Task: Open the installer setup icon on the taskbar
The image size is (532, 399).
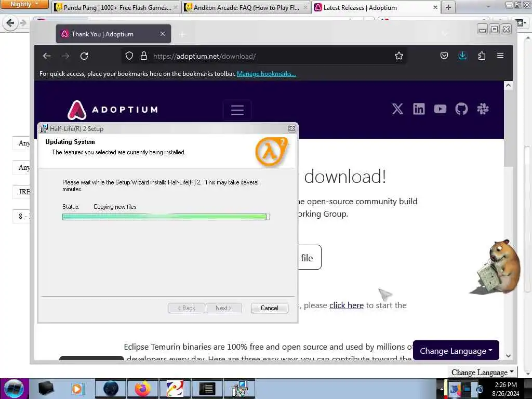Action: click(240, 389)
